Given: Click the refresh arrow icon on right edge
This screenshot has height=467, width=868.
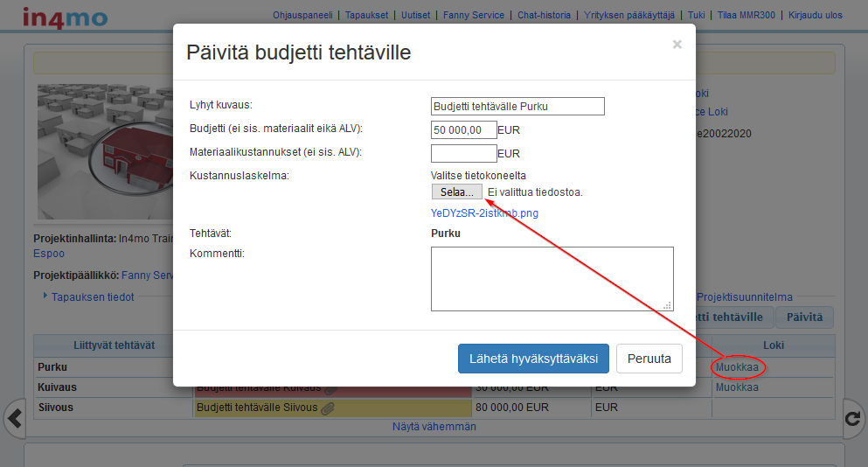Looking at the screenshot, I should coord(852,419).
